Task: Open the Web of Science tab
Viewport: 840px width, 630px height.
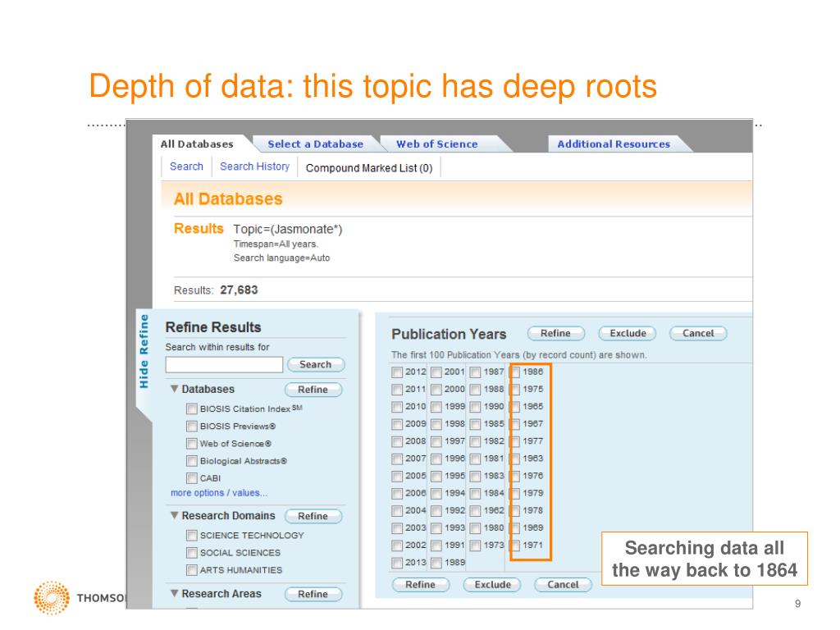Action: (x=437, y=144)
